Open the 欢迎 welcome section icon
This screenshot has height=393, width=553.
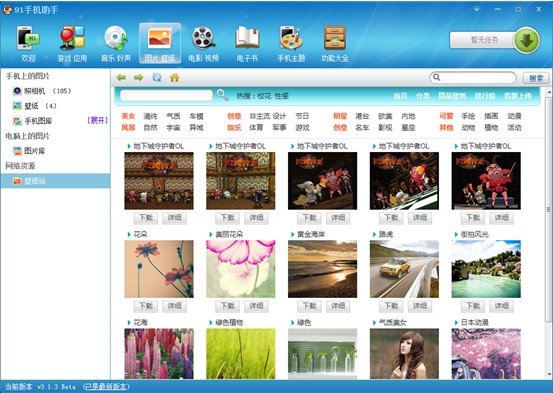coord(28,43)
